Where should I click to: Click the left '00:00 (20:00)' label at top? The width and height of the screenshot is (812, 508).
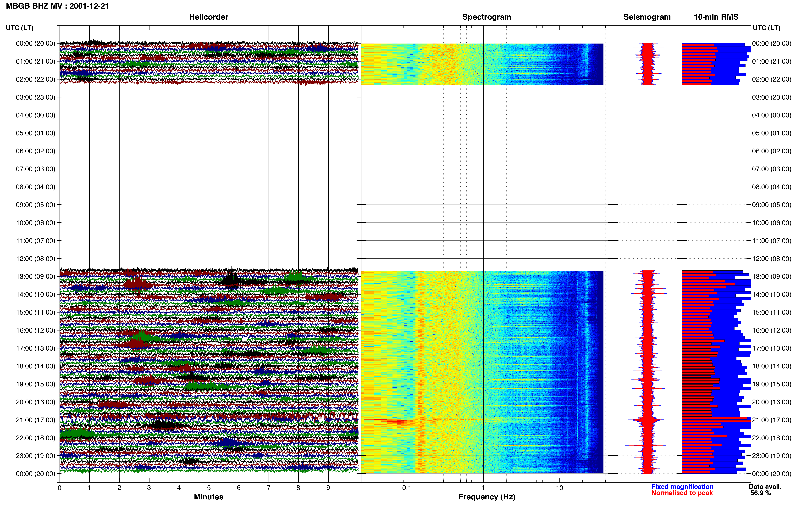(x=36, y=43)
